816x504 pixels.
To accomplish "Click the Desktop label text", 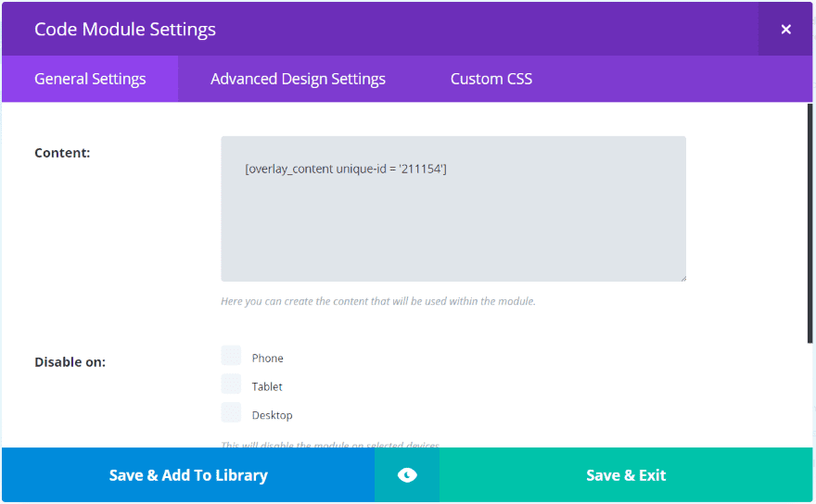I will tap(272, 416).
